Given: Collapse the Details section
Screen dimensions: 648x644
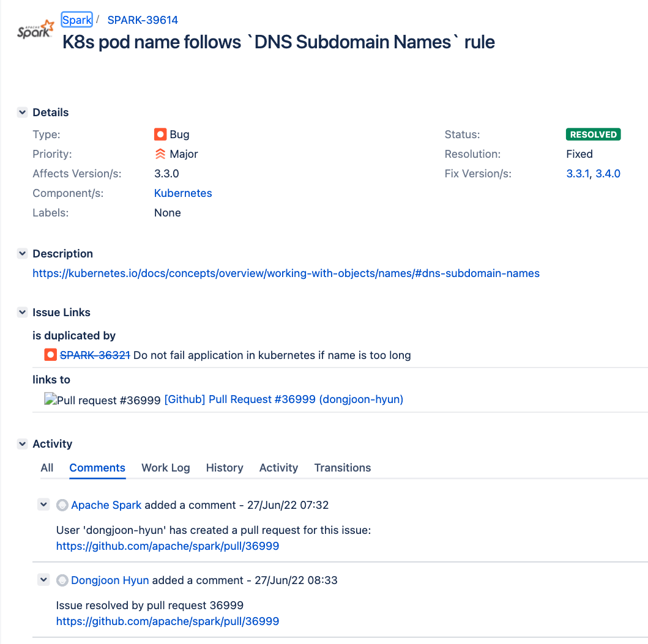Looking at the screenshot, I should click(22, 112).
